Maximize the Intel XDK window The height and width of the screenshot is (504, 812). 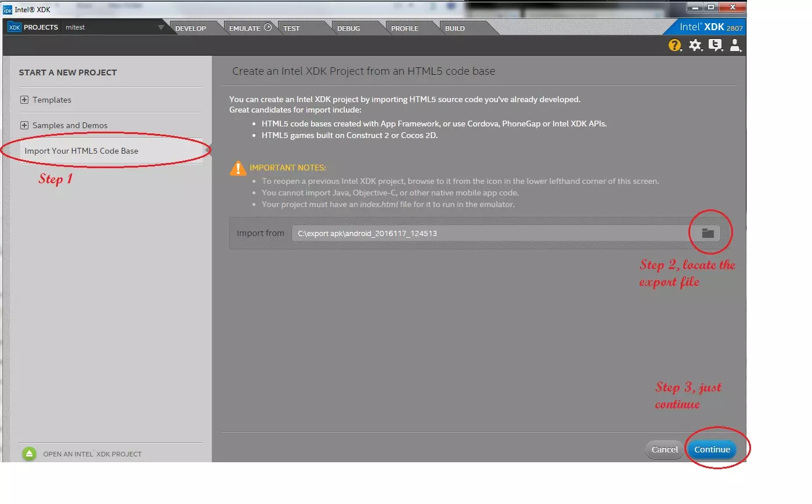pos(710,7)
